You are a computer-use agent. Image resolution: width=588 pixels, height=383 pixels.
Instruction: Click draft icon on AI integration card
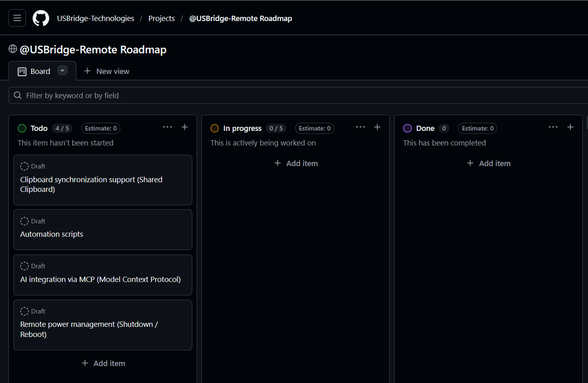pos(24,266)
